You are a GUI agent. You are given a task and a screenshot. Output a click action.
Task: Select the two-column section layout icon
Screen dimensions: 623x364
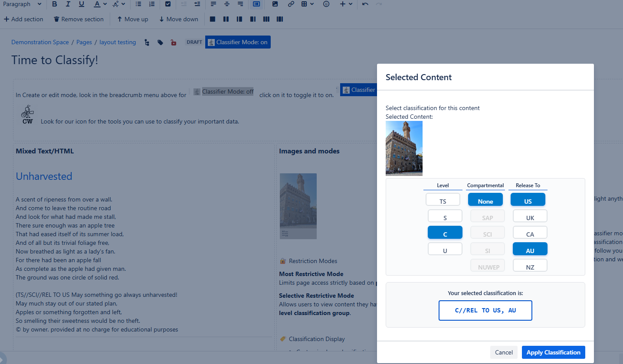226,19
